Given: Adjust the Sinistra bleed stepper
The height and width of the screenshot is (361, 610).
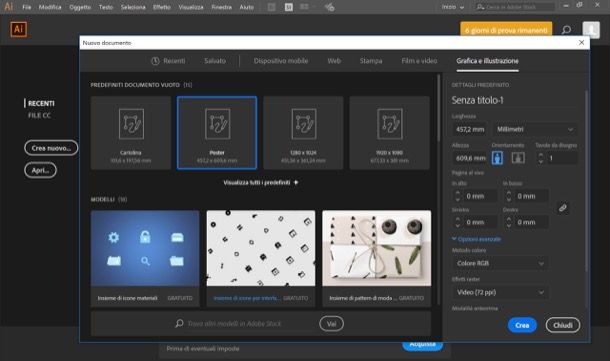Looking at the screenshot, I should tap(458, 222).
